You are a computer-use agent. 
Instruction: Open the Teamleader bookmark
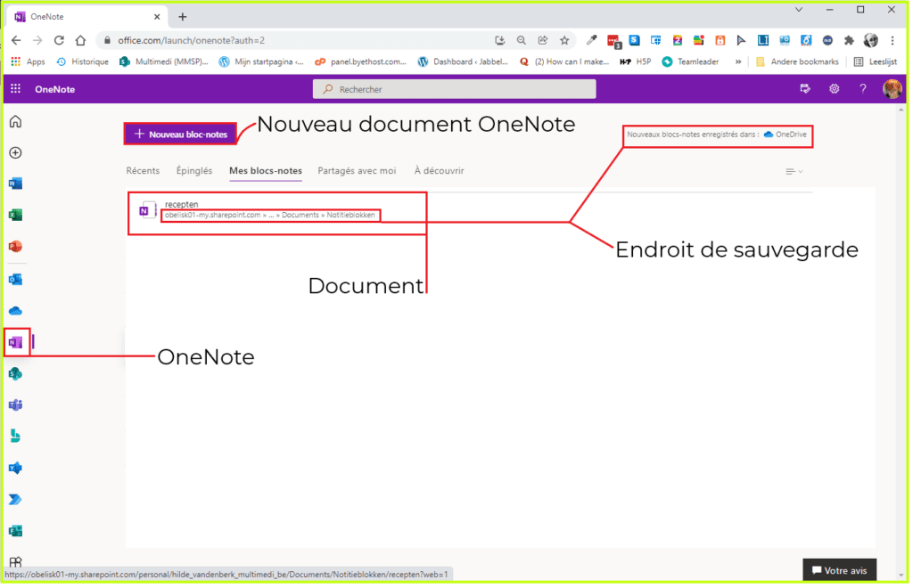point(690,61)
